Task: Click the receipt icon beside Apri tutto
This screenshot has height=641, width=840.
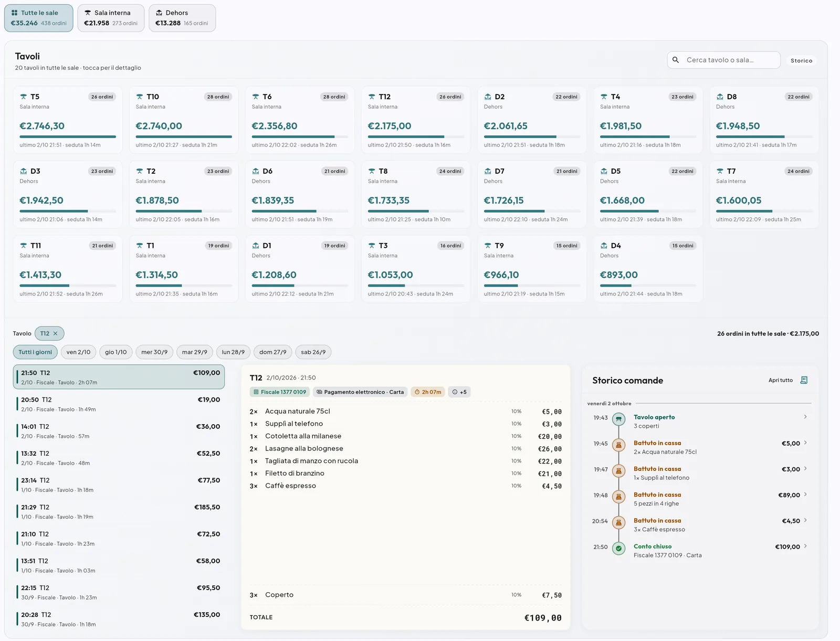Action: click(x=804, y=380)
